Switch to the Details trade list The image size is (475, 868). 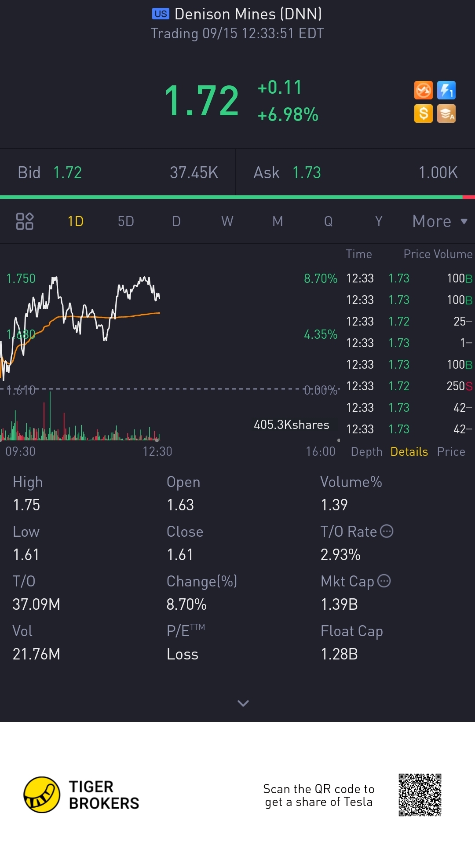click(409, 452)
